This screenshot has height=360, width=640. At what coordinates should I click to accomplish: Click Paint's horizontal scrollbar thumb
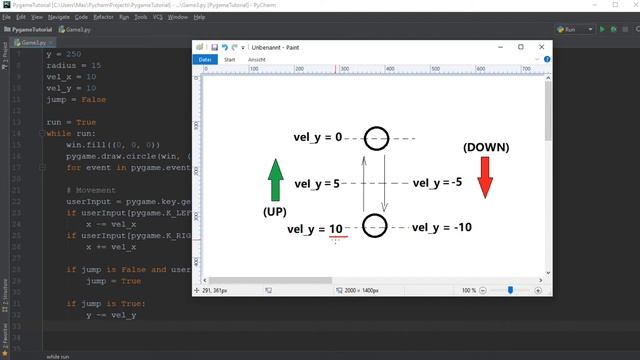[x=270, y=280]
